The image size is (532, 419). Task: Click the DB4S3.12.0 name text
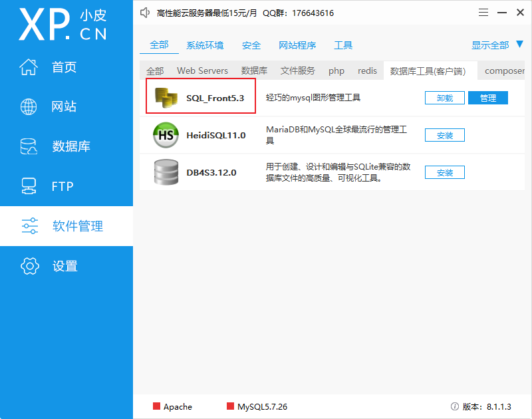(x=211, y=172)
